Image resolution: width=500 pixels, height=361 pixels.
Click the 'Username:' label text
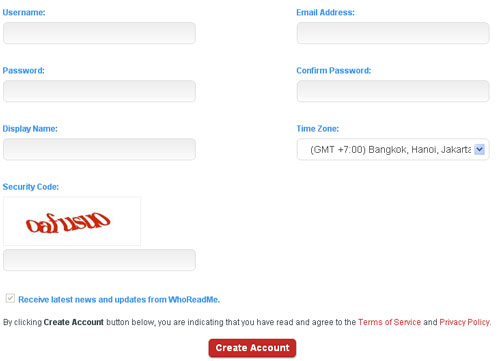tap(24, 13)
